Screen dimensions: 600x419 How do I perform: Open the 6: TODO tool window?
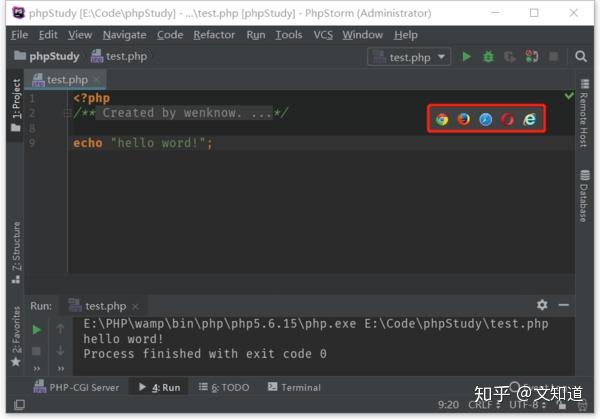coord(224,387)
